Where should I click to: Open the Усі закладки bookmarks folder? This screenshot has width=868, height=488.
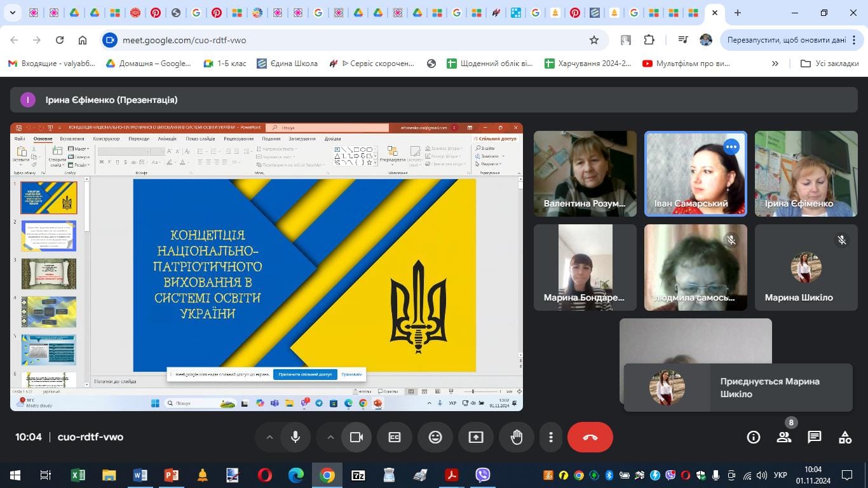coord(830,64)
